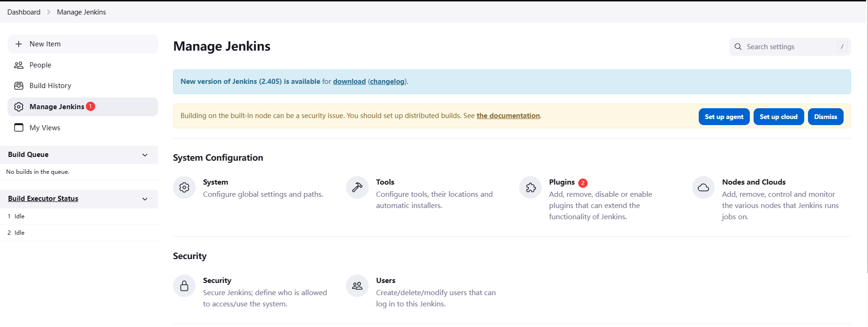868x327 pixels.
Task: Click the Security section heading
Action: [x=190, y=256]
